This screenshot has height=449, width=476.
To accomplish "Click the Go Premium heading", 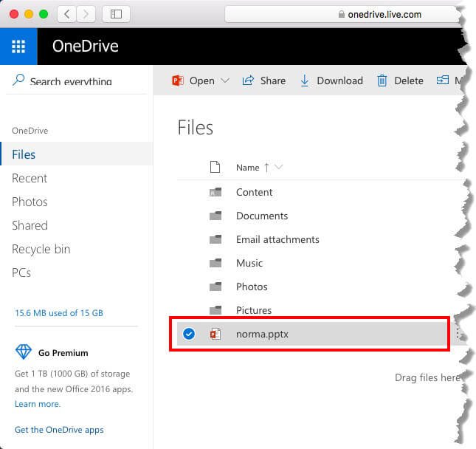I will click(63, 353).
